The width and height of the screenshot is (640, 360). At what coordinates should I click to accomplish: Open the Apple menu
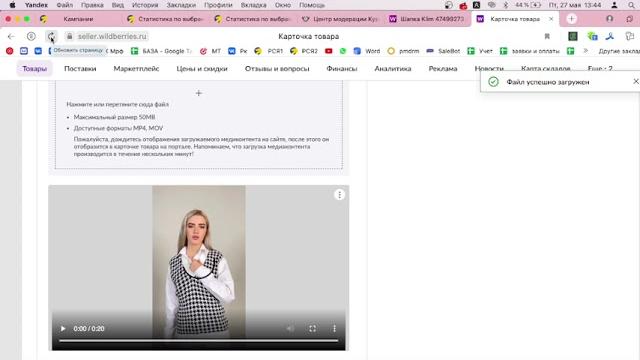point(12,5)
